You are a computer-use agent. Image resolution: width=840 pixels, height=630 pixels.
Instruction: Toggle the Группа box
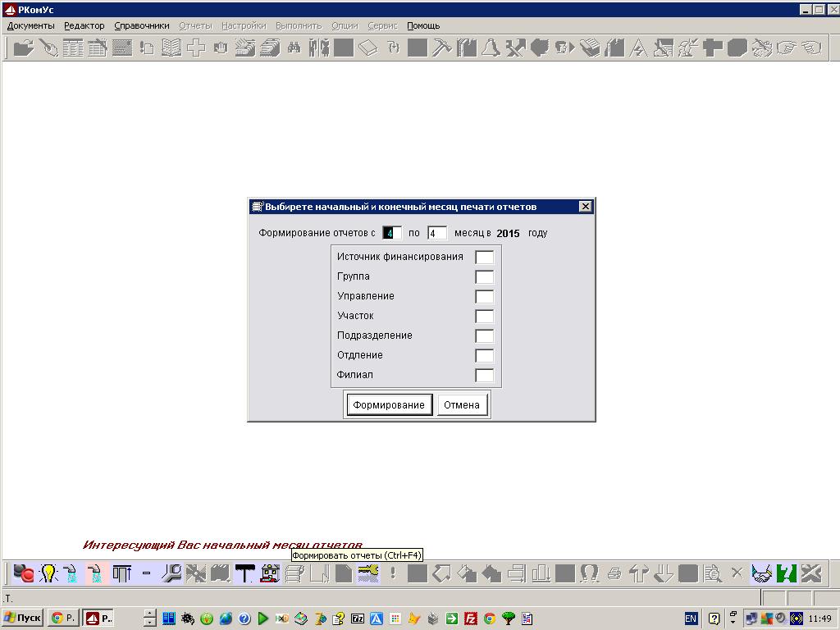click(x=485, y=277)
